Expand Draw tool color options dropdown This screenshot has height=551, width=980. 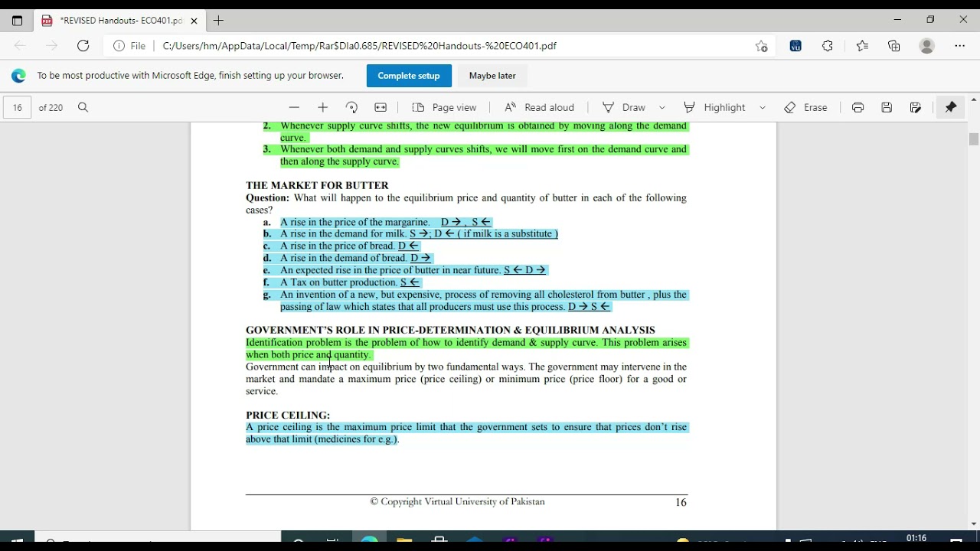pos(662,108)
